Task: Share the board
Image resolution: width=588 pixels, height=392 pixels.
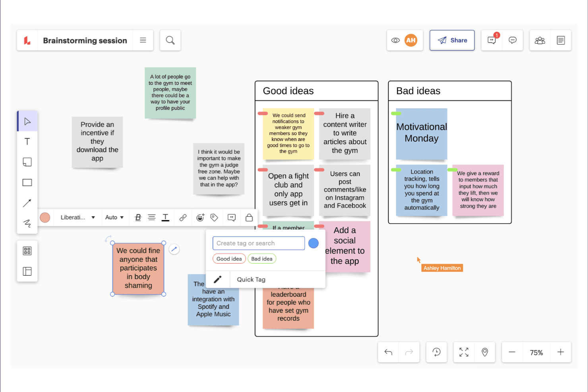Action: coord(452,40)
